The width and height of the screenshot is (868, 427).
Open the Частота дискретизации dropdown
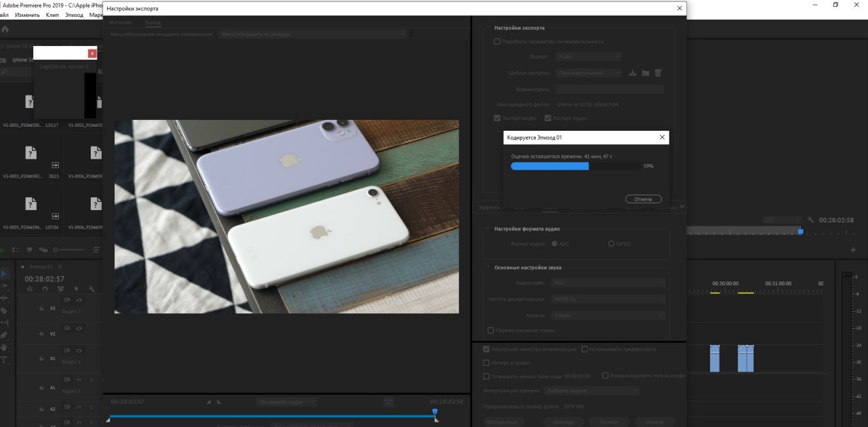609,299
